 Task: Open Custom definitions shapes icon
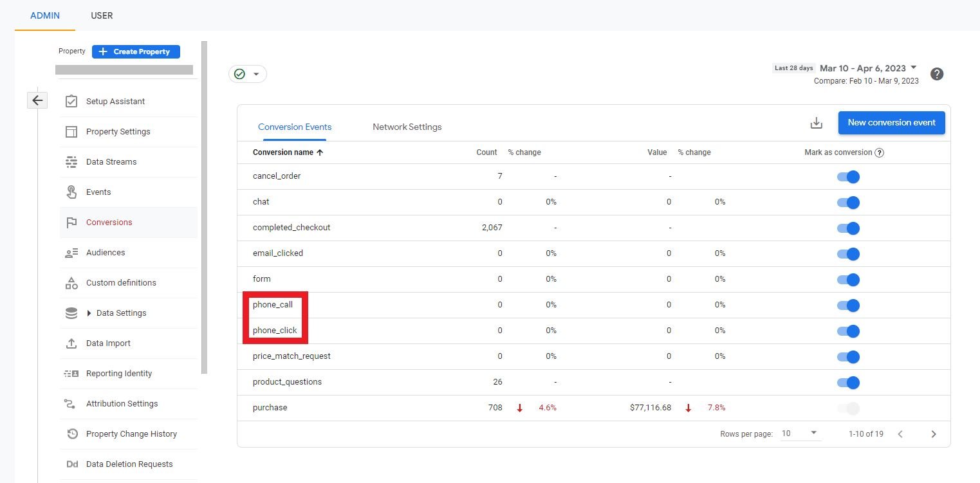coord(71,283)
